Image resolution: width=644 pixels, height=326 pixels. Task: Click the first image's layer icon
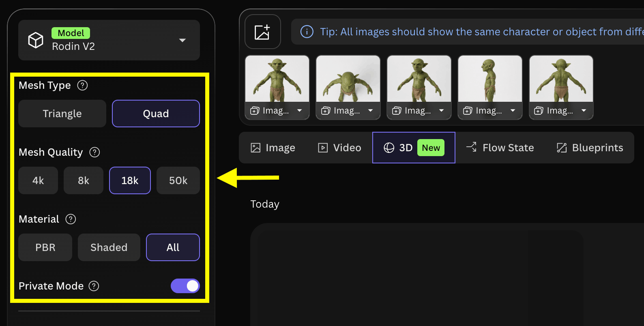coord(255,111)
